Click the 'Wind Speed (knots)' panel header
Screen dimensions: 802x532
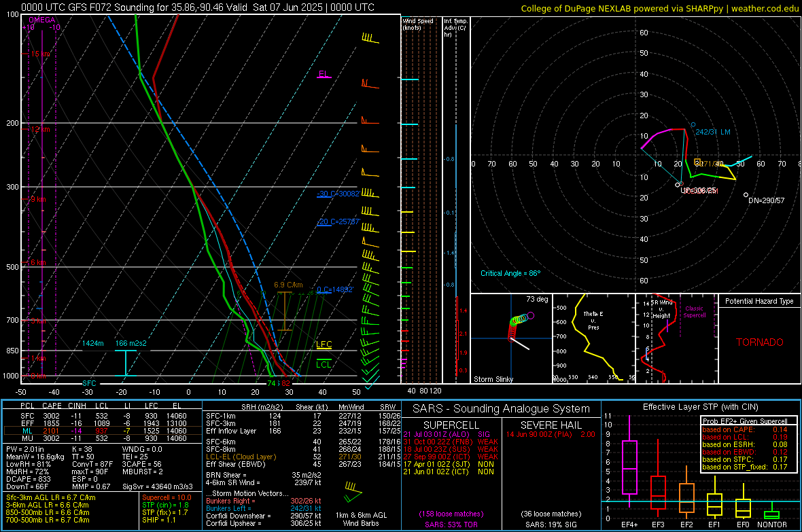(x=417, y=24)
